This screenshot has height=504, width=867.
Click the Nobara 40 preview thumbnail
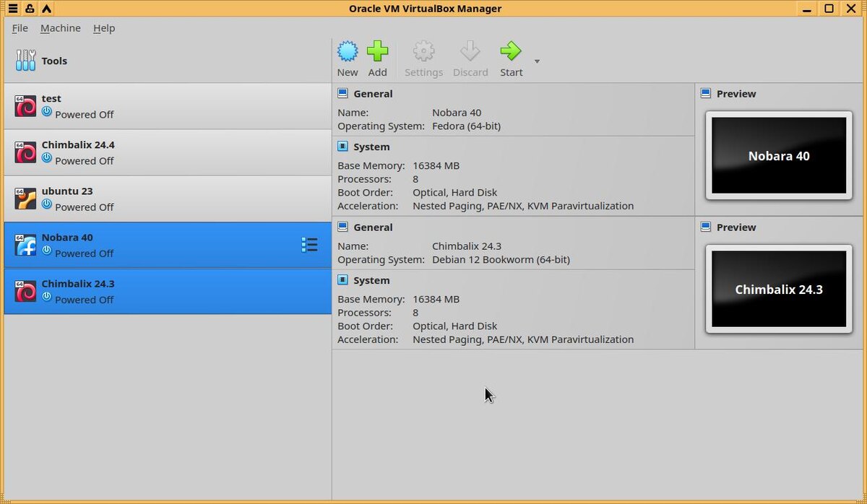coord(779,156)
